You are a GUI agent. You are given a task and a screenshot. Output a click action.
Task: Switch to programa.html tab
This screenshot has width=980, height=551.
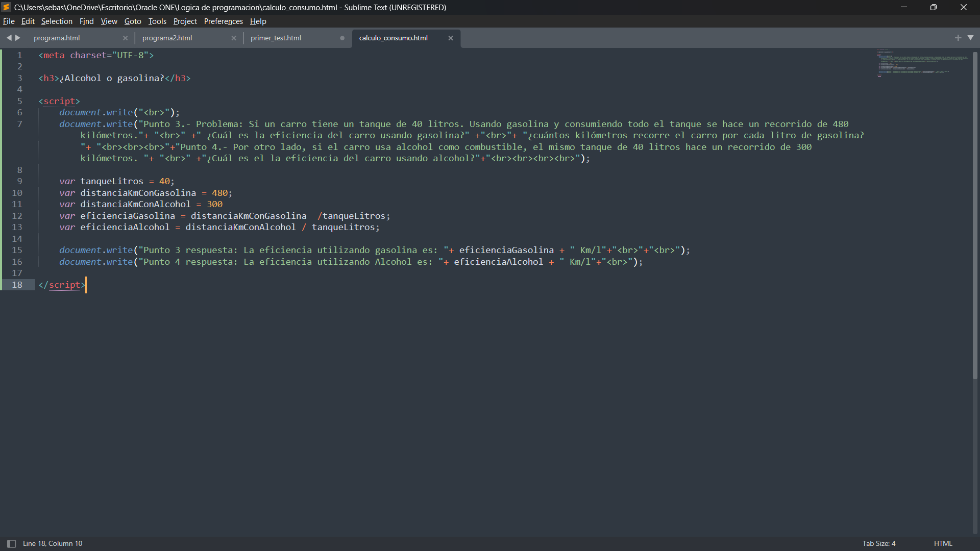[57, 38]
